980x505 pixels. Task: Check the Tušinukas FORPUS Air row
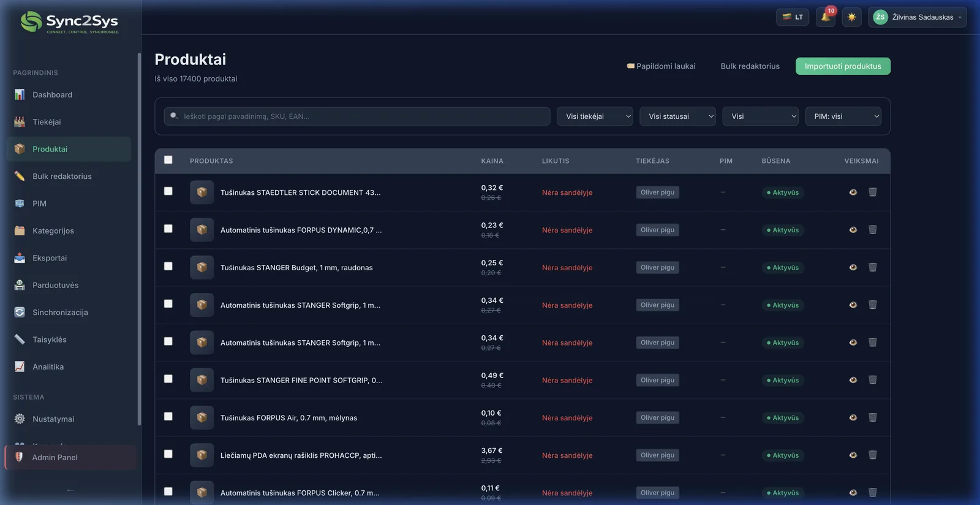168,416
